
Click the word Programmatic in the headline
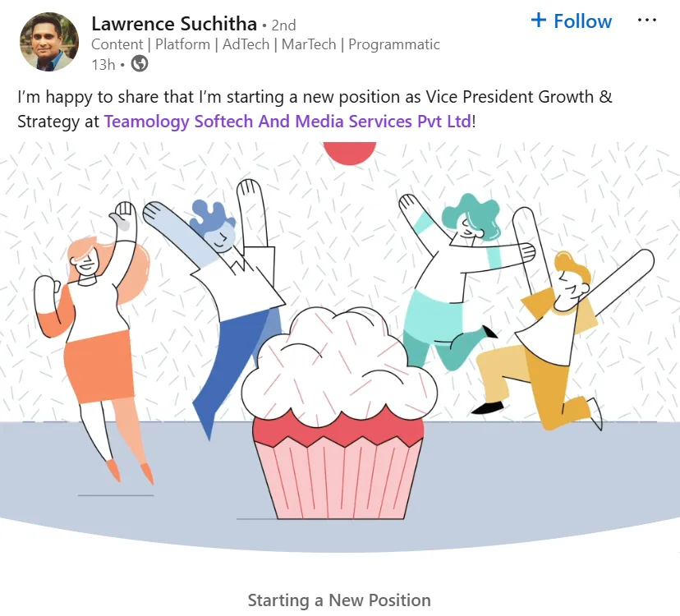click(x=394, y=44)
